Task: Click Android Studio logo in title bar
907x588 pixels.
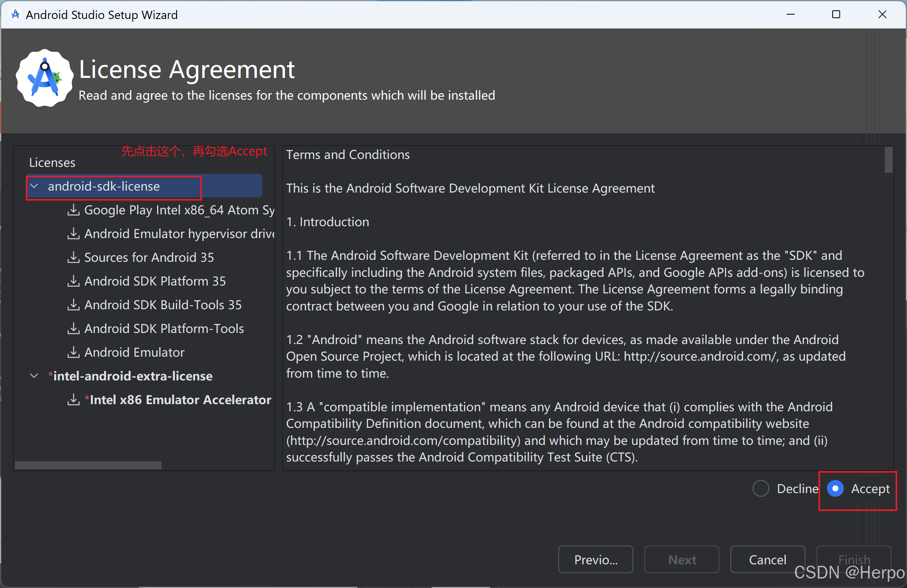Action: (15, 15)
